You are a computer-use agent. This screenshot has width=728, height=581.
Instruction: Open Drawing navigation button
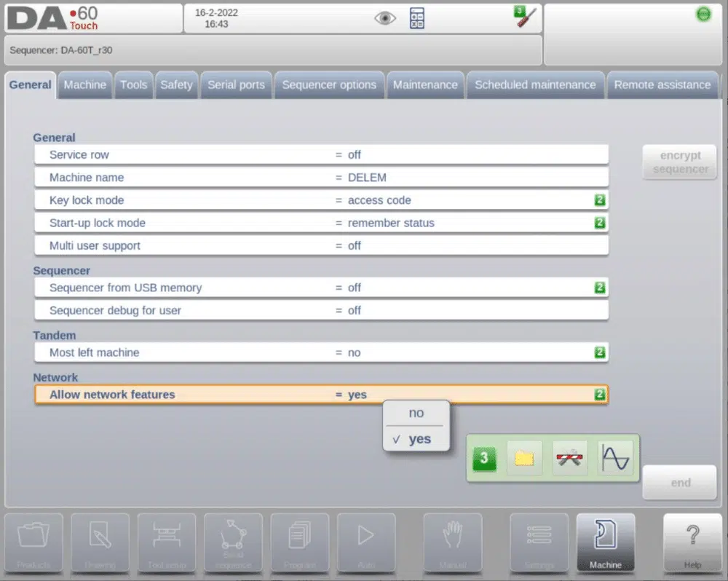pos(100,542)
